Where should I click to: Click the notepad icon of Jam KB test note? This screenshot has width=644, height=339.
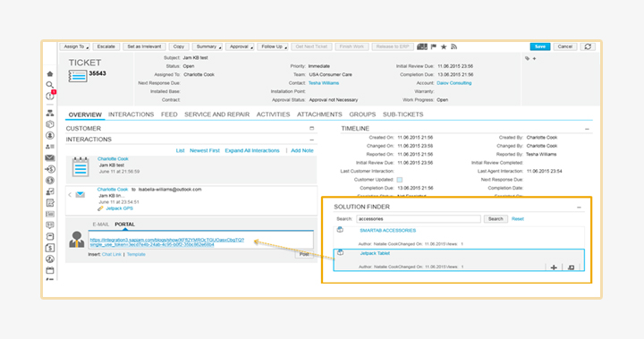(80, 167)
